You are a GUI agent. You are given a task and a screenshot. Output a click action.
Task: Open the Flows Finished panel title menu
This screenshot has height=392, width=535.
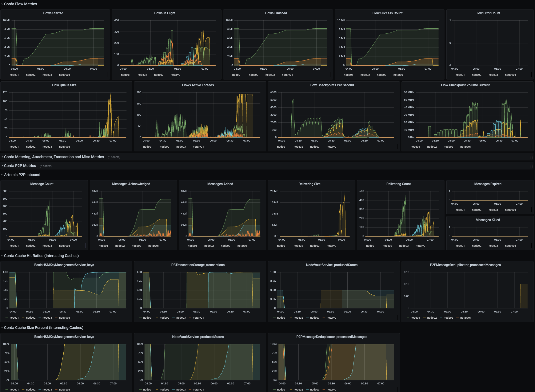276,13
